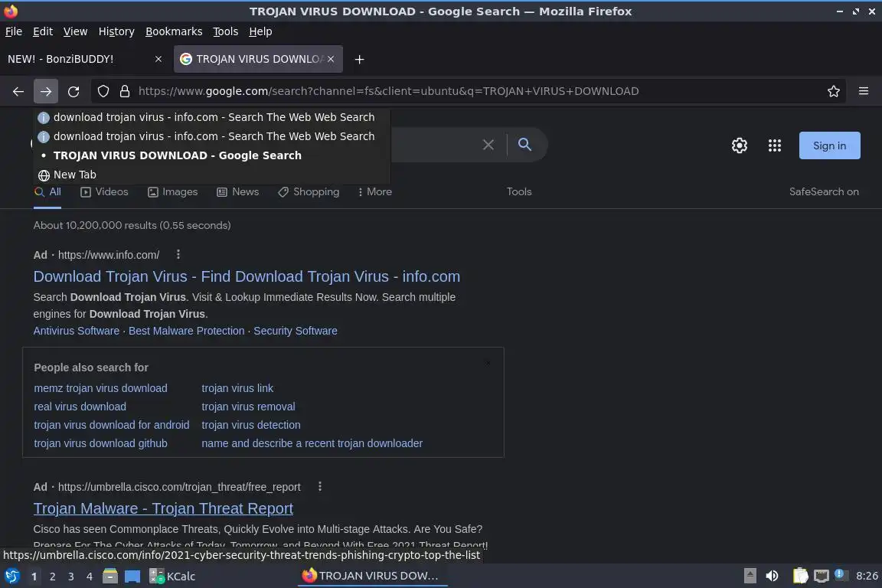Open the Firefox hamburger menu

point(864,91)
